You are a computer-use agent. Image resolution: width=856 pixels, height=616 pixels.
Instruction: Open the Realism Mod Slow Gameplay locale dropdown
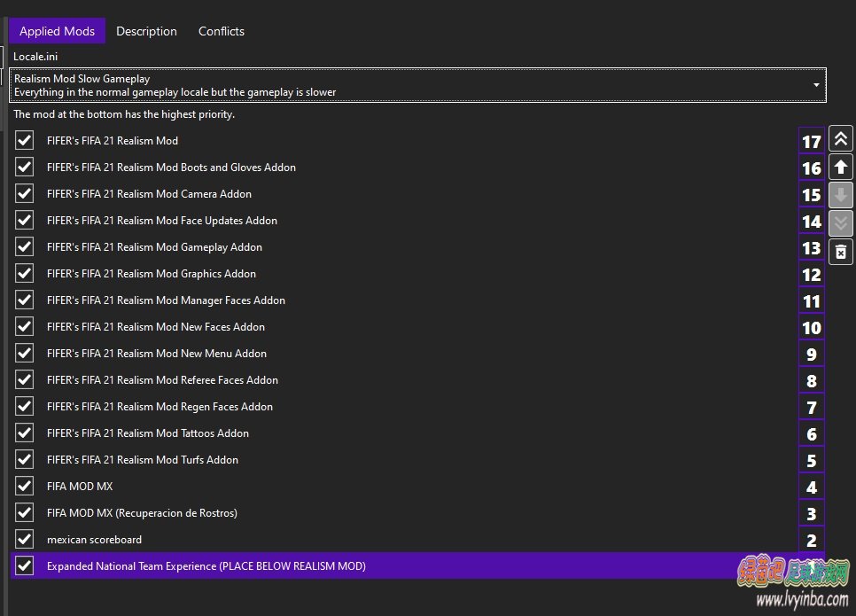[417, 85]
